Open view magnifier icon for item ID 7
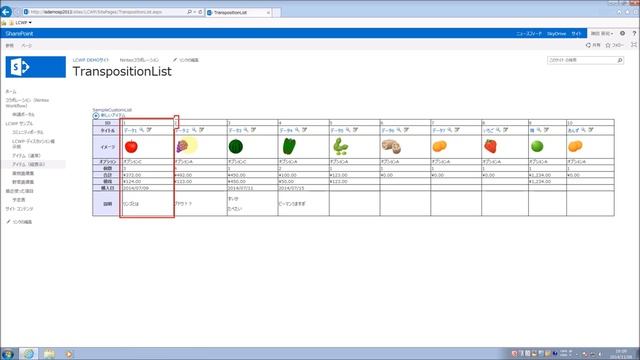The image size is (640, 360). click(449, 130)
